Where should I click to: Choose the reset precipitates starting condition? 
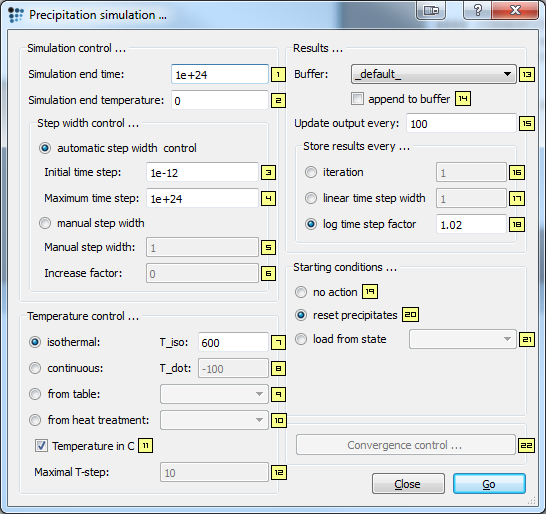coord(301,315)
